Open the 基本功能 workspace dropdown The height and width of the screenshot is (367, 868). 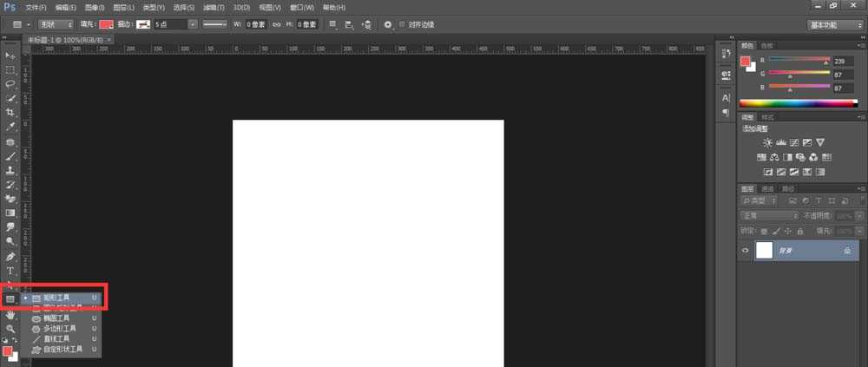(834, 24)
